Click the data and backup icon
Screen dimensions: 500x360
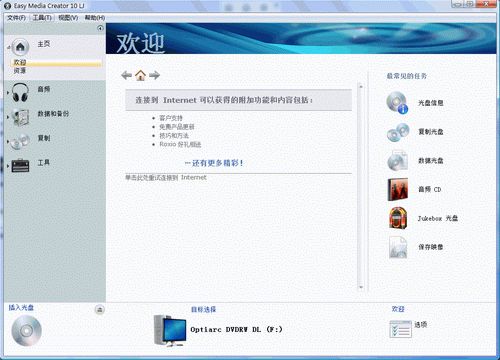pos(21,117)
